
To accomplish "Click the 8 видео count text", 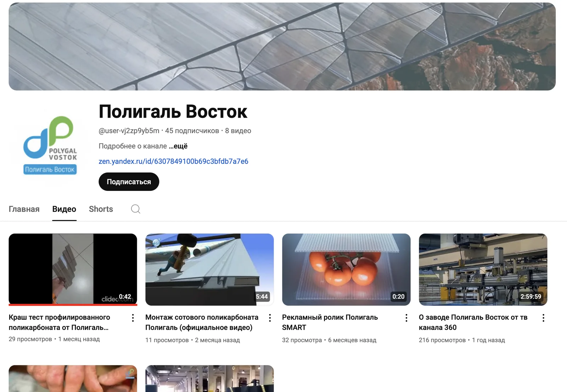I will point(238,131).
